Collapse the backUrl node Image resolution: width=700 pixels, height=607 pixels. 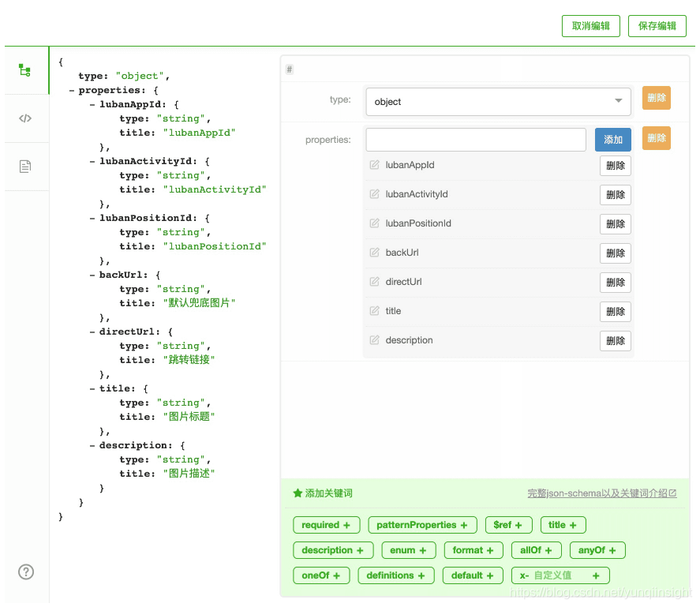tap(92, 275)
